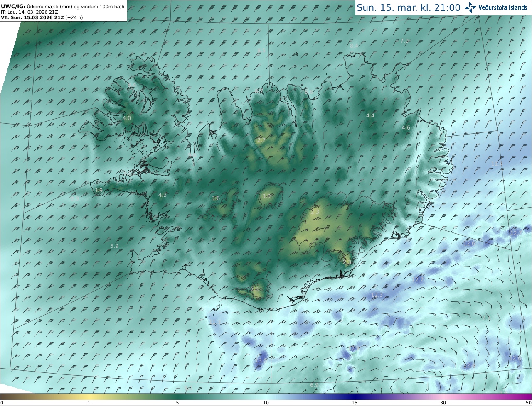Click the 'IT: Lau. 14. 03. 2026 21Z' line
This screenshot has width=532, height=406.
(x=30, y=12)
